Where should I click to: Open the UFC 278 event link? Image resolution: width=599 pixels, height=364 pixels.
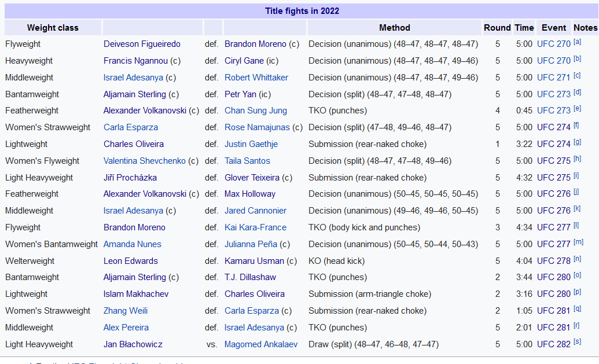[553, 261]
